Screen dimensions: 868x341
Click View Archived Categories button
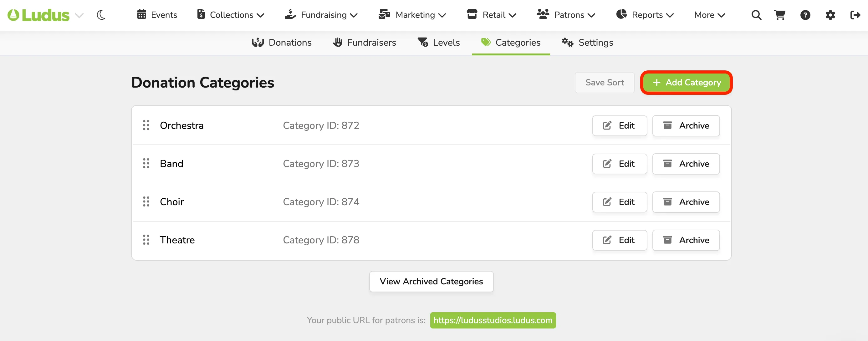coord(431,281)
